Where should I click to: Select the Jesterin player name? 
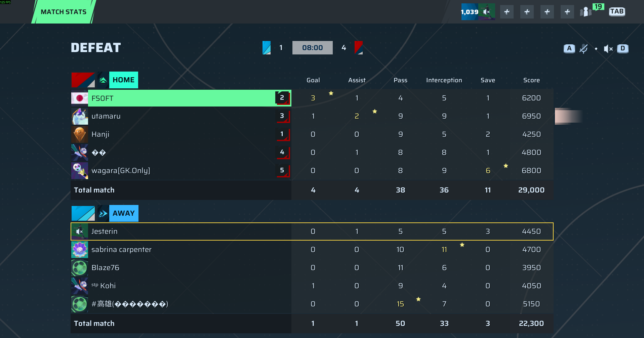pos(104,231)
